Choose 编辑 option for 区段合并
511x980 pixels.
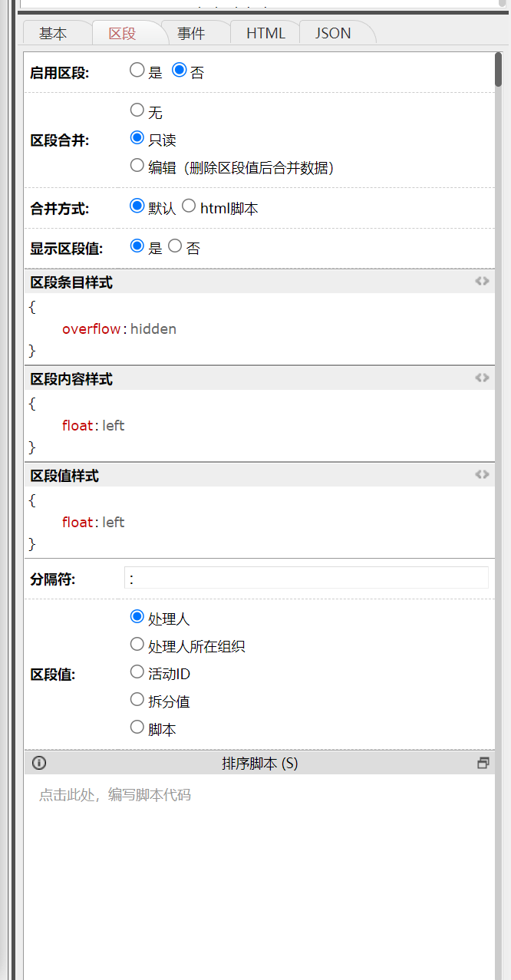coord(137,165)
